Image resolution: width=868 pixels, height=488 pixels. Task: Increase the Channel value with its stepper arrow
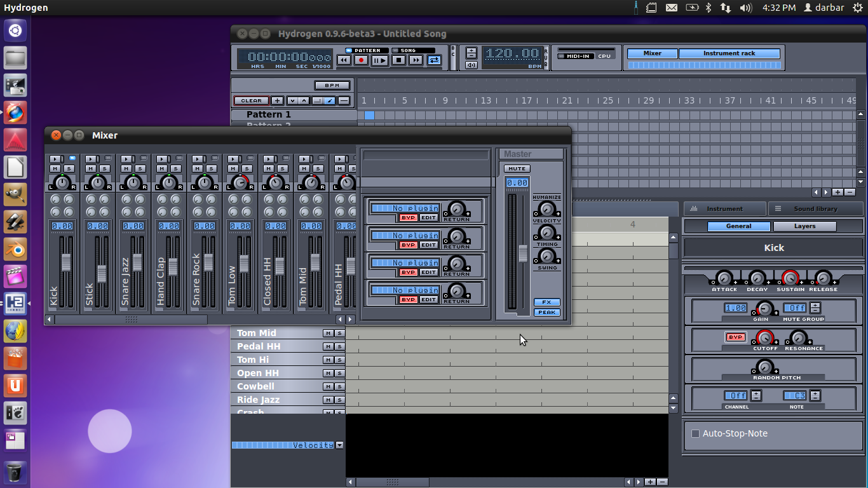point(756,393)
